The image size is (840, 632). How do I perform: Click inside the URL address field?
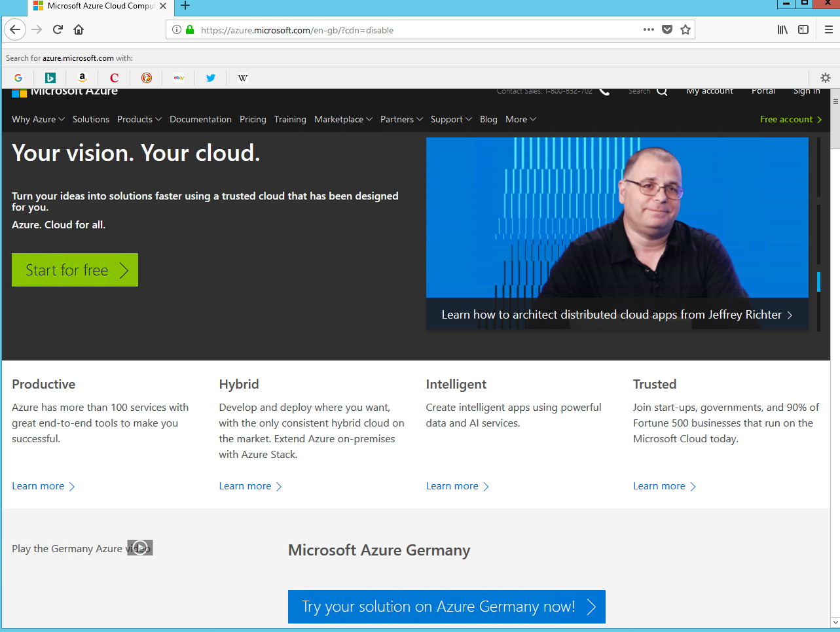(x=419, y=29)
